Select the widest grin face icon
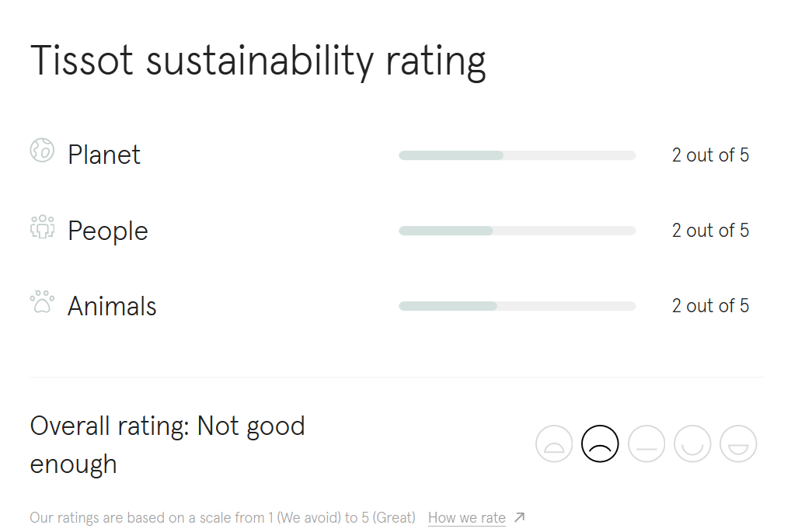The width and height of the screenshot is (798, 532). point(738,444)
